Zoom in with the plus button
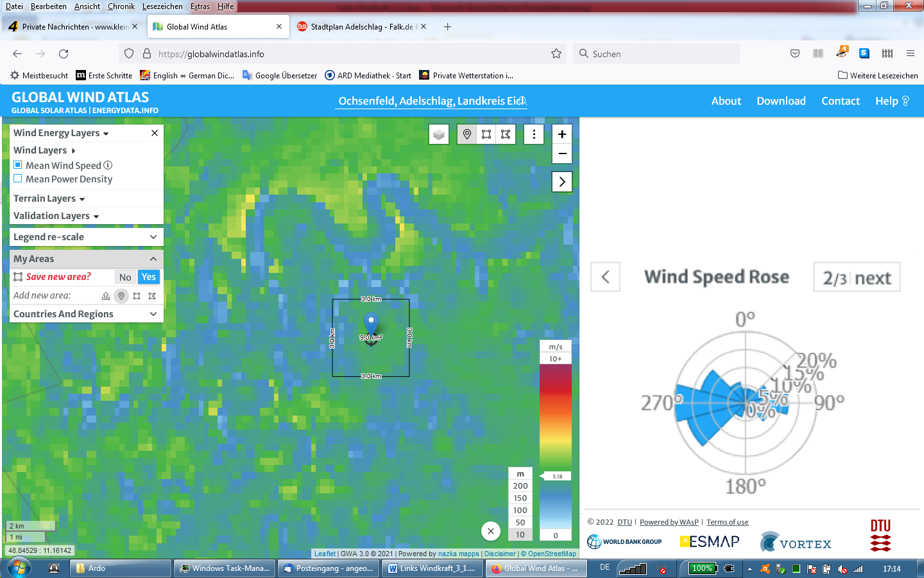The height and width of the screenshot is (578, 924). pos(562,134)
